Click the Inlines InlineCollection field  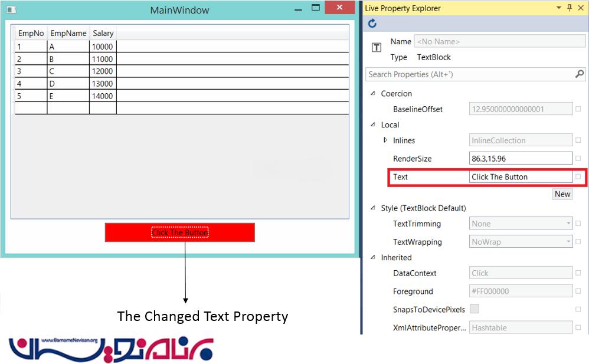coord(521,140)
